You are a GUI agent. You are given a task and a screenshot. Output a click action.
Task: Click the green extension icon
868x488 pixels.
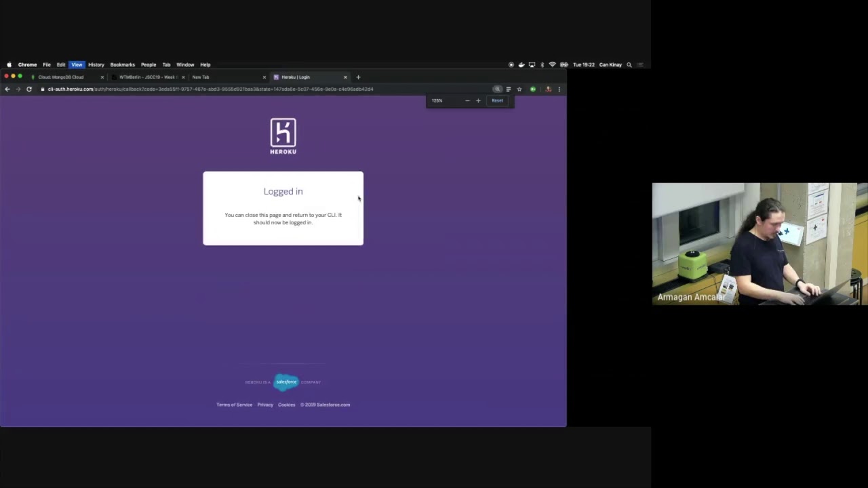[x=533, y=89]
